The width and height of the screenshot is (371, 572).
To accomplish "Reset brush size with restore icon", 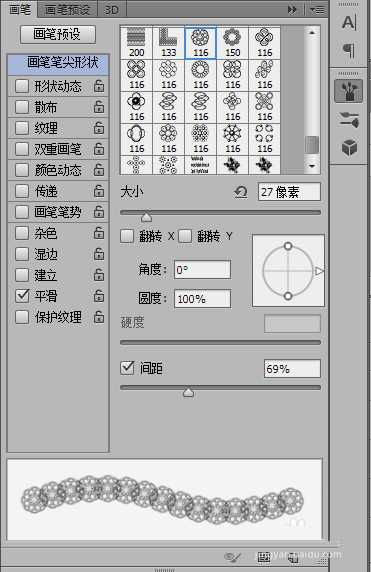I will click(x=240, y=192).
